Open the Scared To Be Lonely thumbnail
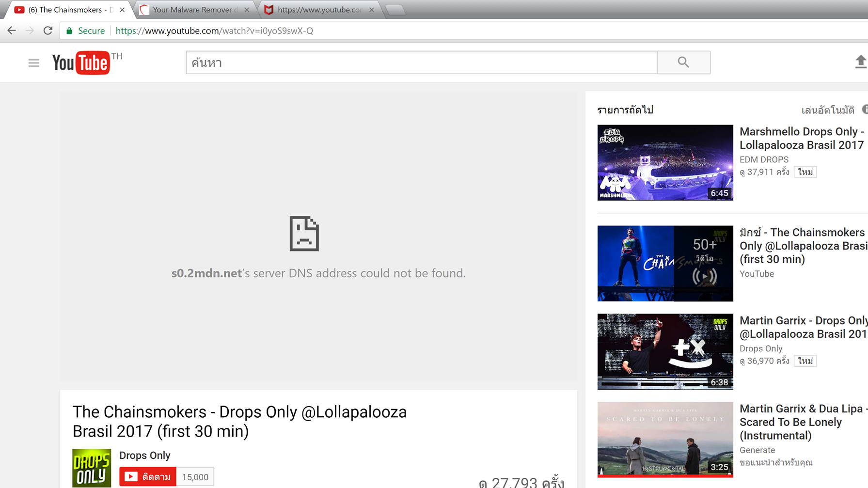 665,440
